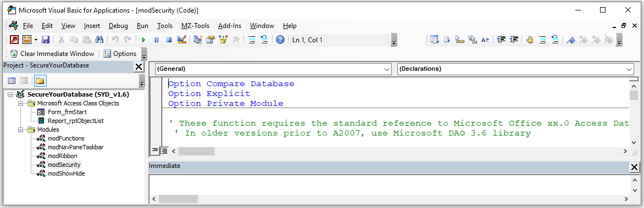Open the Insert menu
The image size is (644, 208).
pos(92,26)
